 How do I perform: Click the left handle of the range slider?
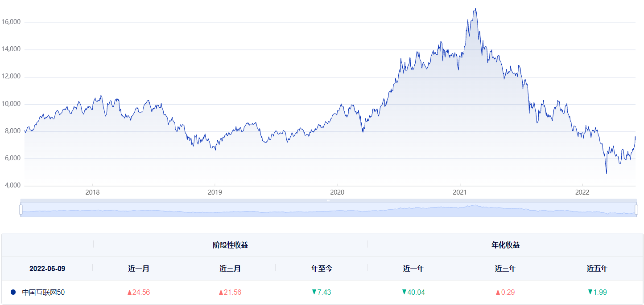tap(21, 209)
